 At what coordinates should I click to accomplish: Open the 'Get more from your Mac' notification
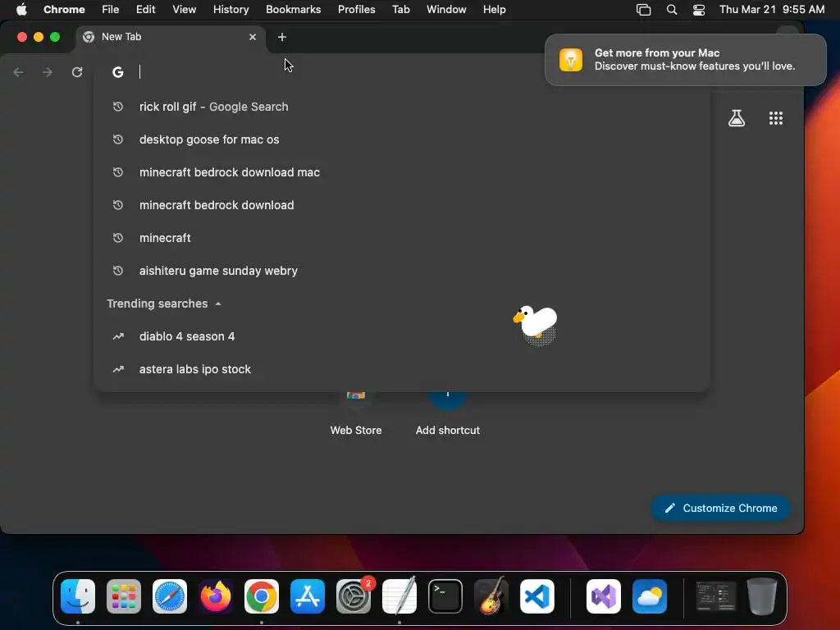(x=685, y=59)
